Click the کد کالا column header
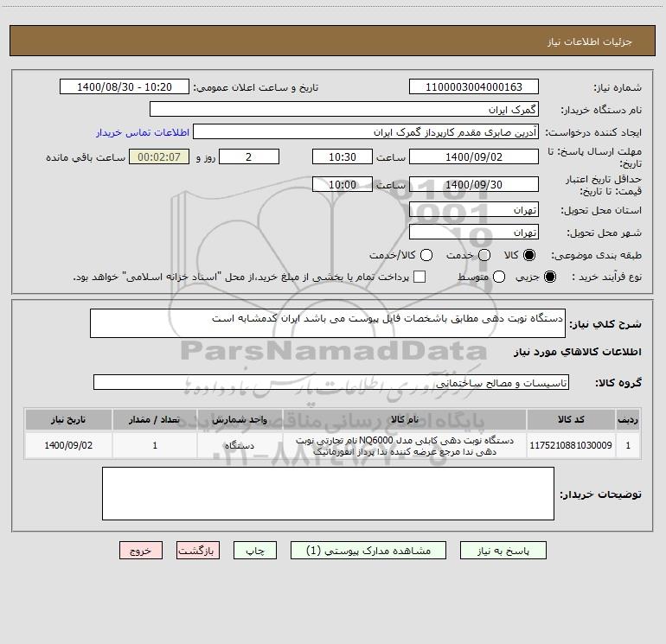Screen dimensions: 666x644 pyautogui.click(x=571, y=419)
